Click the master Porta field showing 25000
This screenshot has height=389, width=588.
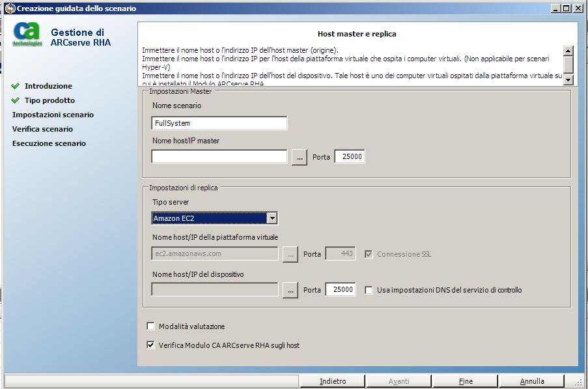tap(350, 156)
